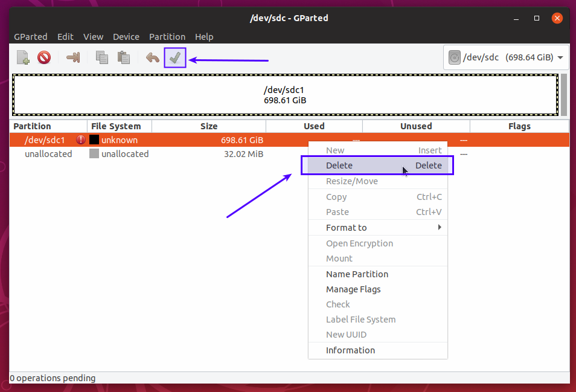Select Manage Flags in context menu
Viewport: 576px width, 392px height.
353,289
